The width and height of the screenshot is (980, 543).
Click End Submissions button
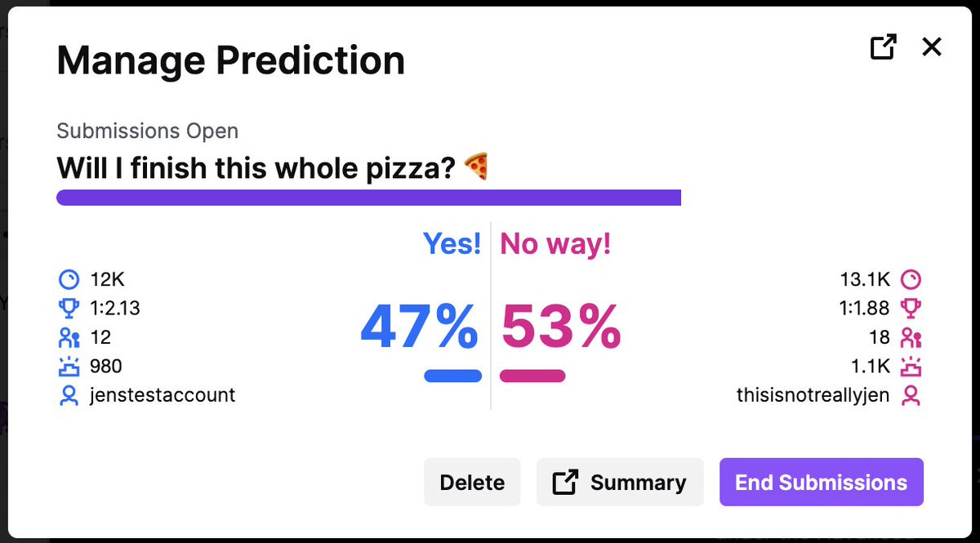coord(821,483)
